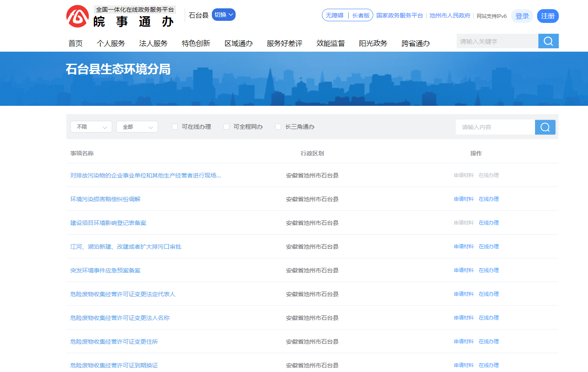Enable the 可全程网办 checkbox

coord(226,127)
